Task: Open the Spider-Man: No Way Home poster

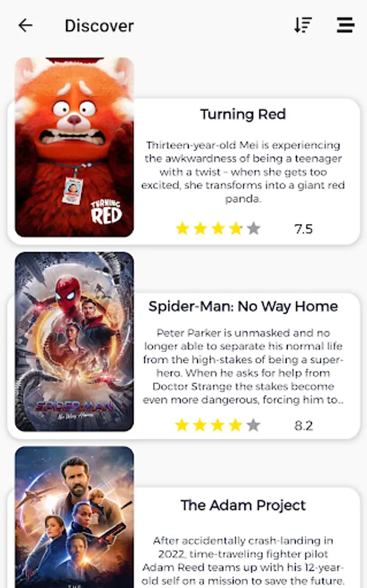Action: pyautogui.click(x=75, y=341)
